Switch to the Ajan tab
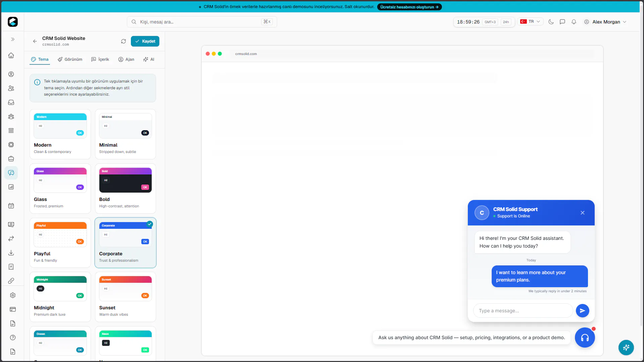 point(126,59)
